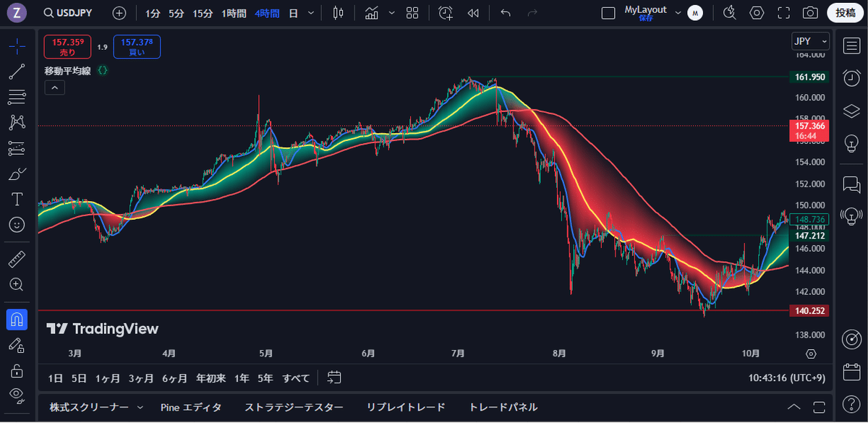The height and width of the screenshot is (423, 868).
Task: Expand the MyLayout dropdown arrow
Action: click(x=678, y=12)
